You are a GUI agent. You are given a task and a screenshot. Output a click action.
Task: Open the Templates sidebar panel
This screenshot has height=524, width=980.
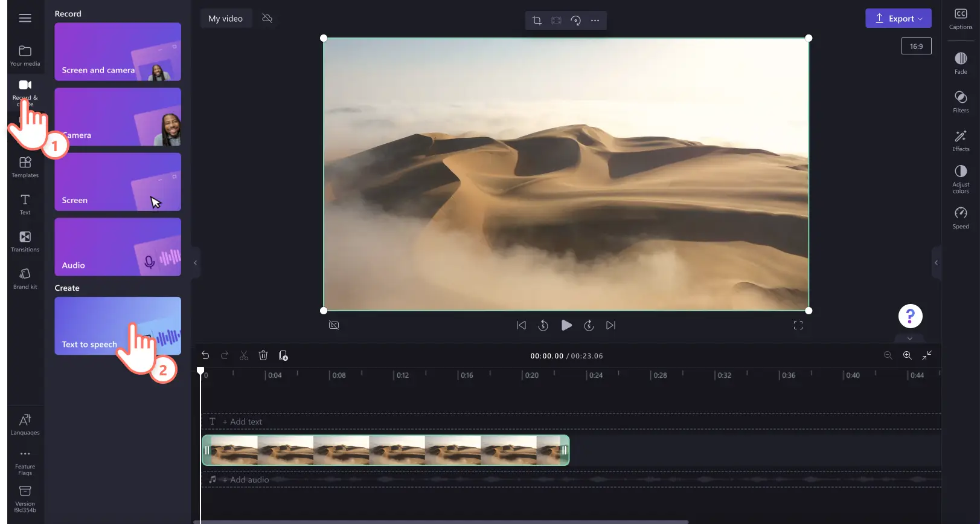pos(25,167)
